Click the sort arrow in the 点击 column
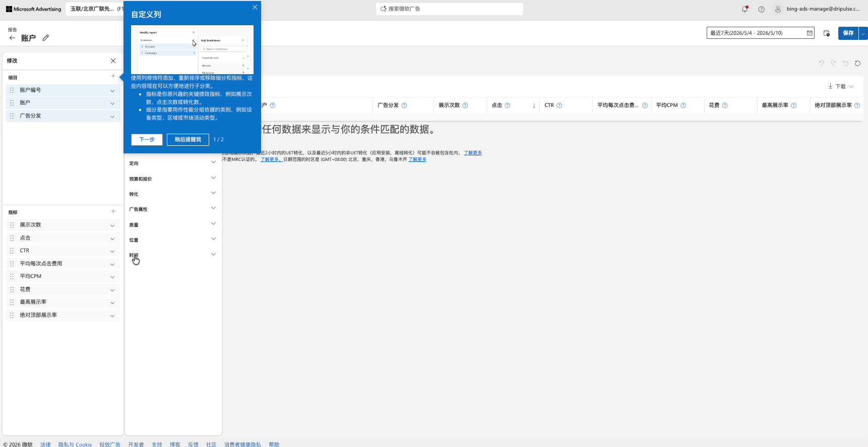 coord(534,105)
